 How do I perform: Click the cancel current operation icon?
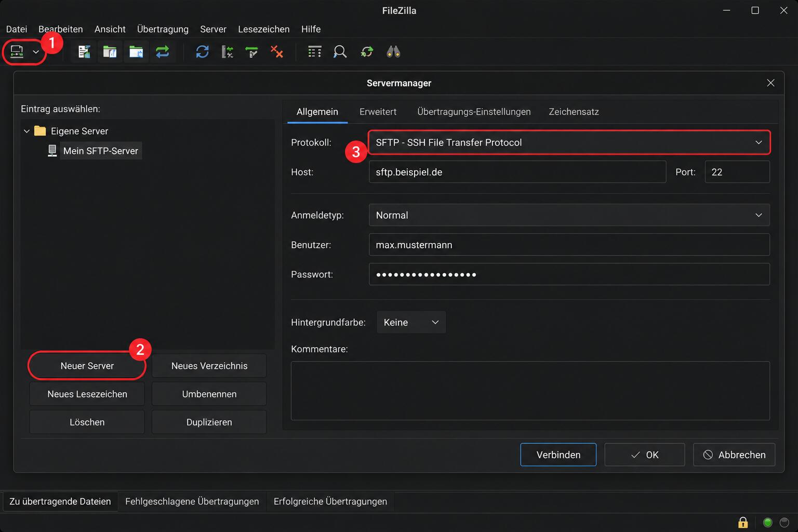(252, 52)
